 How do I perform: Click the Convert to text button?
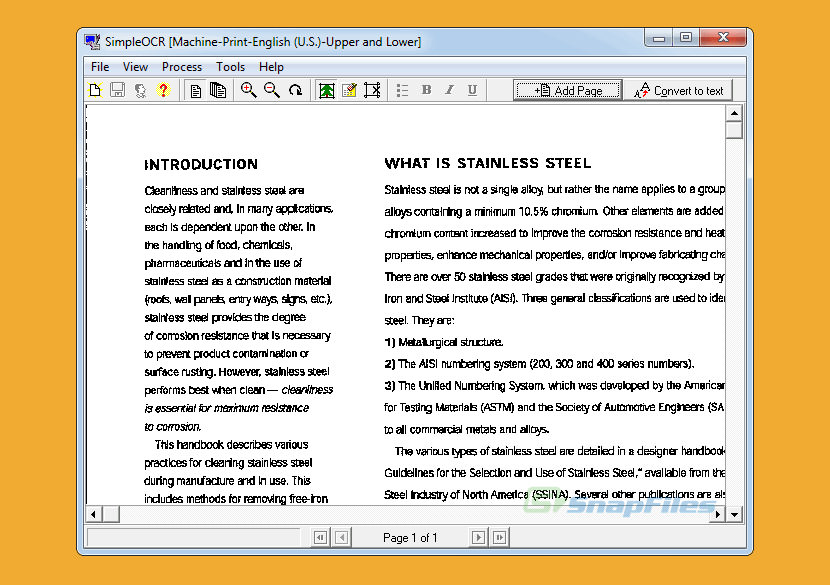tap(679, 91)
